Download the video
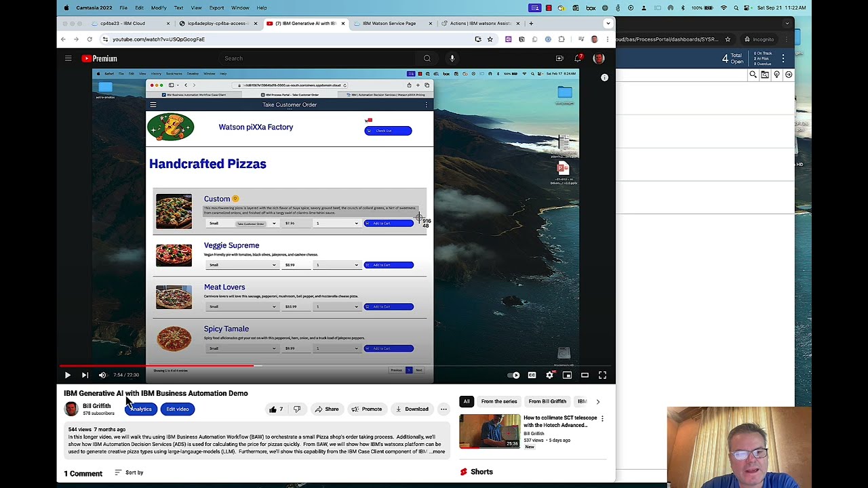Screen dimensions: 868x488 click(412, 409)
